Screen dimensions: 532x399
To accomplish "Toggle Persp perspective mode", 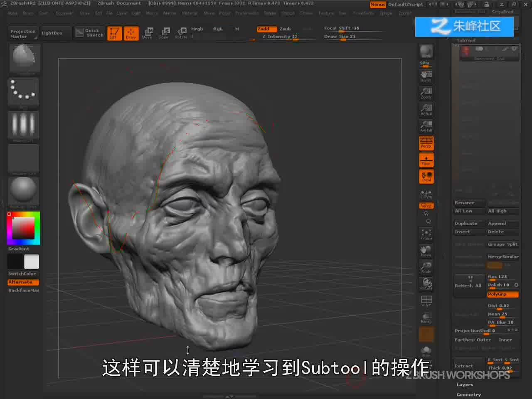I will point(426,143).
